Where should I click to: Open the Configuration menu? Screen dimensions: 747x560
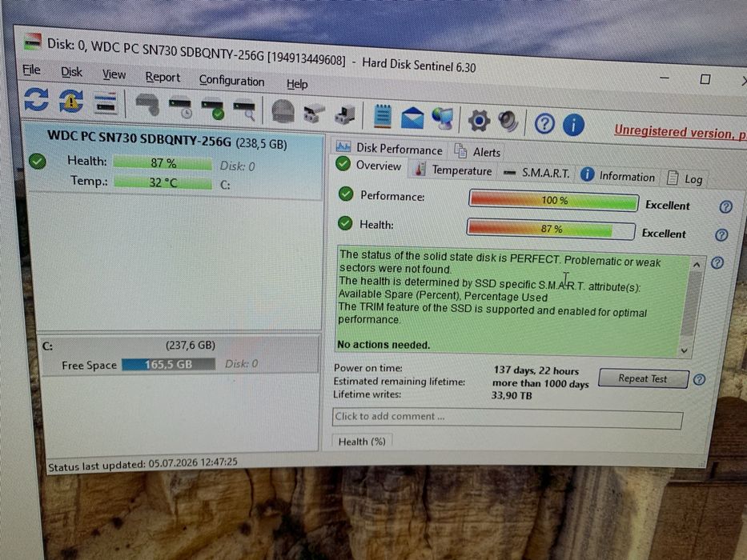point(231,81)
